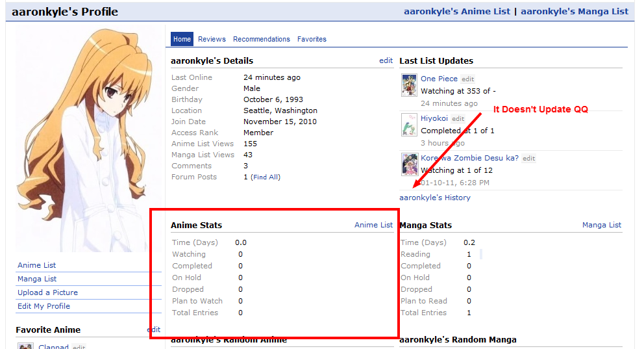Screen dimensions: 644x349
Task: Open Edit My Profile in sidebar
Action: (x=43, y=306)
